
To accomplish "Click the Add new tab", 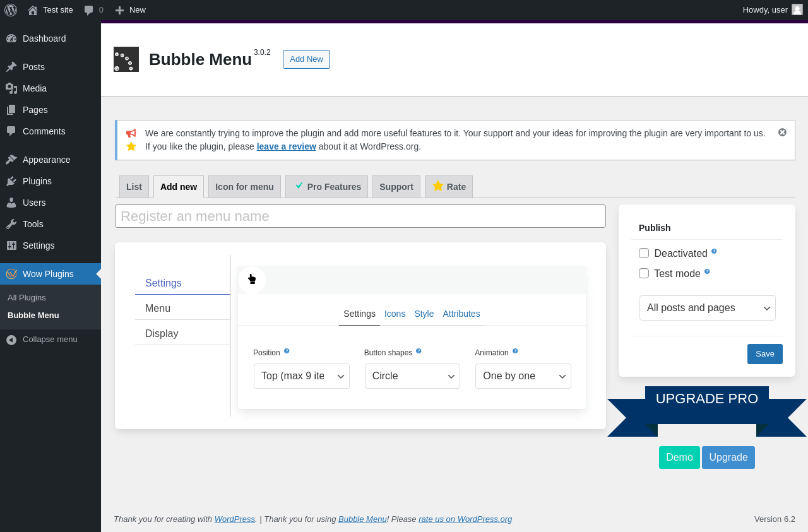I will (x=179, y=187).
